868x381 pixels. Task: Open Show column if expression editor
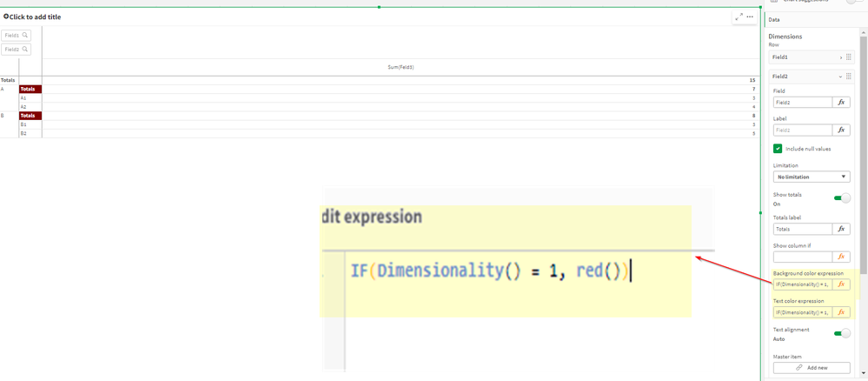(841, 257)
